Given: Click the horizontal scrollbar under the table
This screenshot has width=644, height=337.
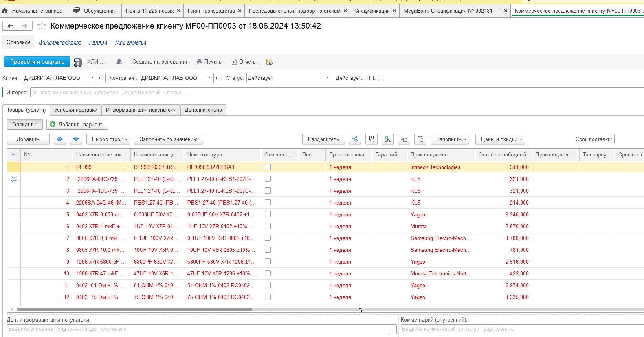Looking at the screenshot, I should [x=134, y=309].
